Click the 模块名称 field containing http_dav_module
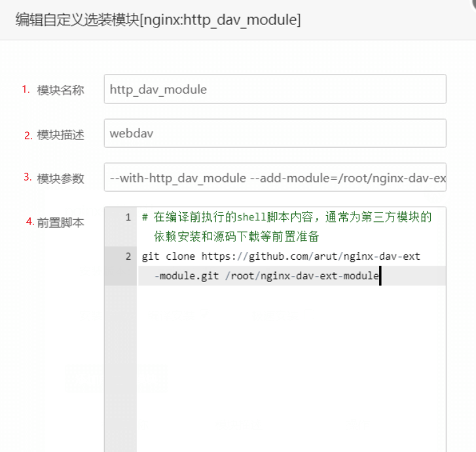476x452 pixels. [x=274, y=89]
